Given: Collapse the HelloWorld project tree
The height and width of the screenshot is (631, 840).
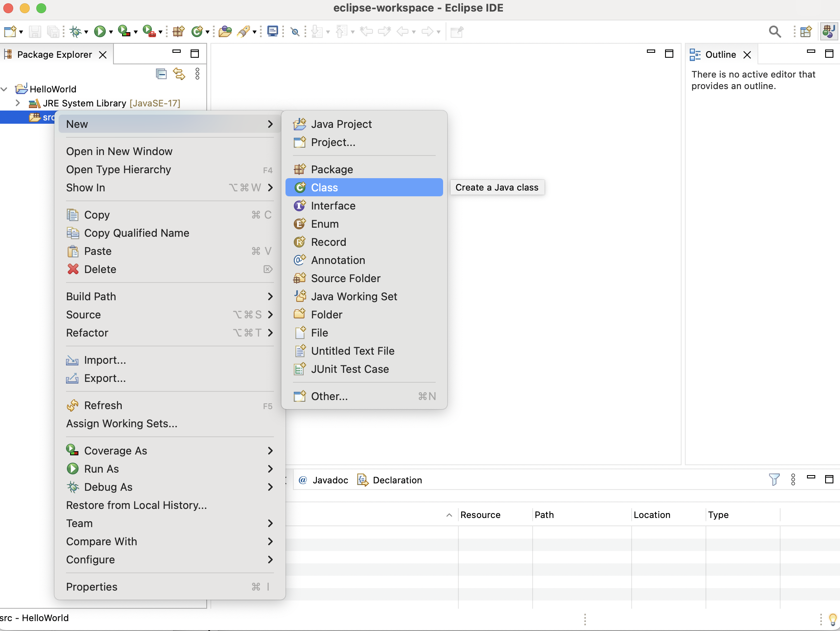Looking at the screenshot, I should (x=5, y=89).
